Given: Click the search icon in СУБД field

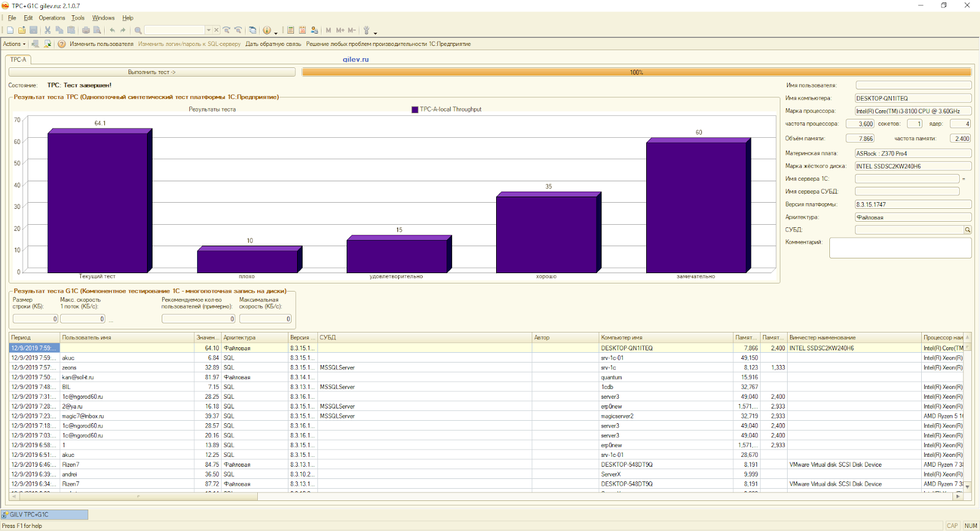Looking at the screenshot, I should pyautogui.click(x=968, y=230).
